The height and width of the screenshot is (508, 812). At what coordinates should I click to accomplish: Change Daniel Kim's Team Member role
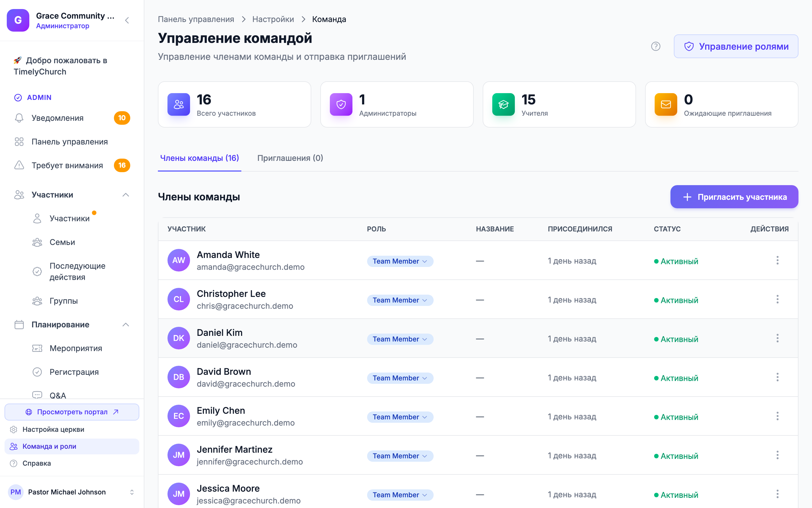pos(400,339)
